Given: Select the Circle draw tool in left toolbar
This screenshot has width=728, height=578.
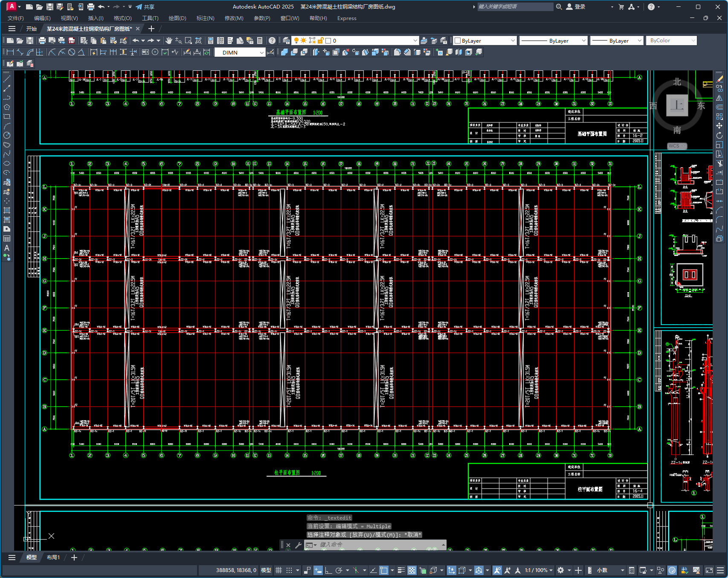Looking at the screenshot, I should (x=7, y=135).
